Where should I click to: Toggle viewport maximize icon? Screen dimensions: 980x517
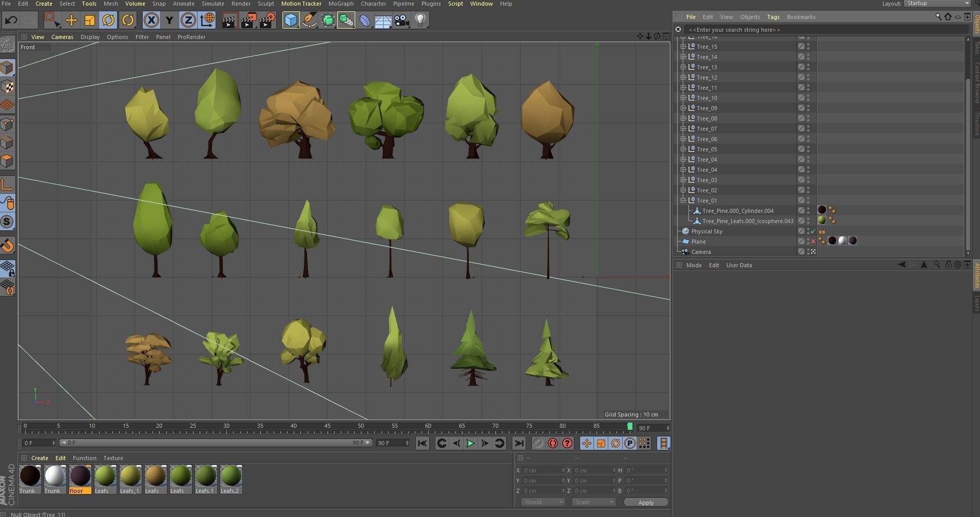666,36
